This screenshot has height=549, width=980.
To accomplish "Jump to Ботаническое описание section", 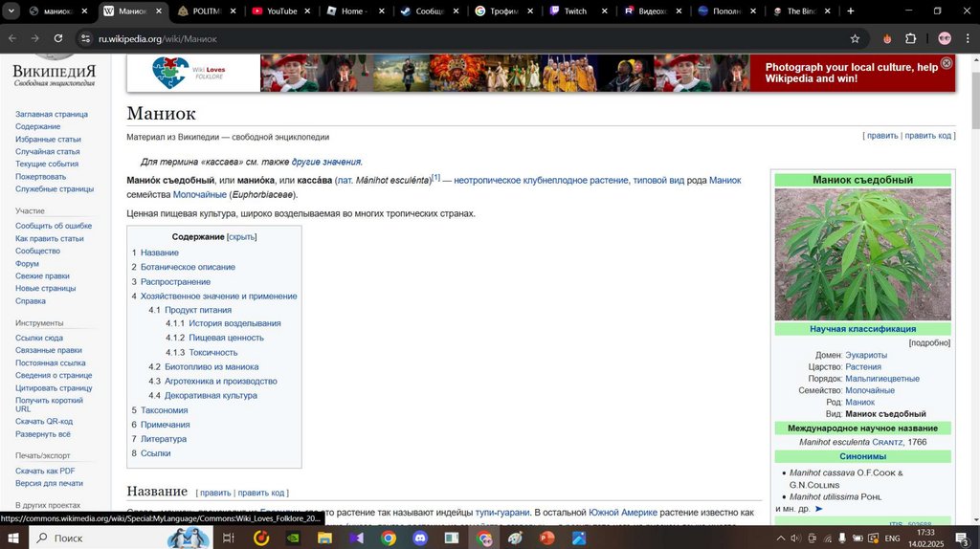I will click(188, 267).
